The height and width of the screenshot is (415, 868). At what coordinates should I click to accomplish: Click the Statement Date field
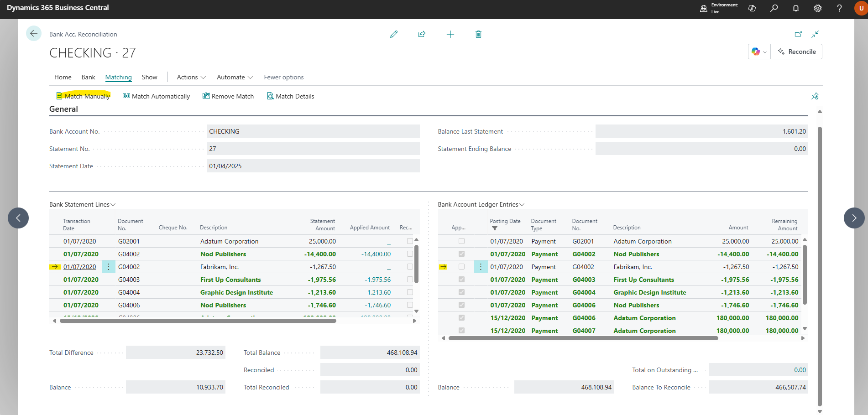click(313, 166)
